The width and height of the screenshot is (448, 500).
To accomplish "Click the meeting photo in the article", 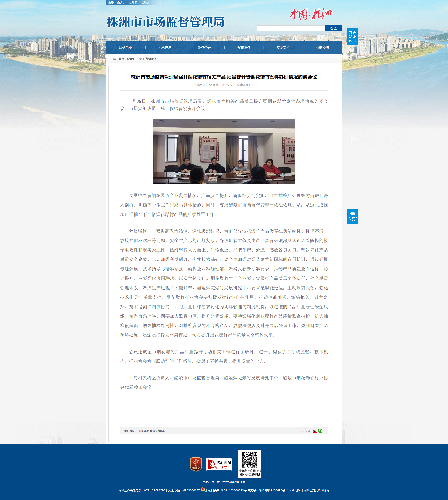I will pyautogui.click(x=224, y=151).
